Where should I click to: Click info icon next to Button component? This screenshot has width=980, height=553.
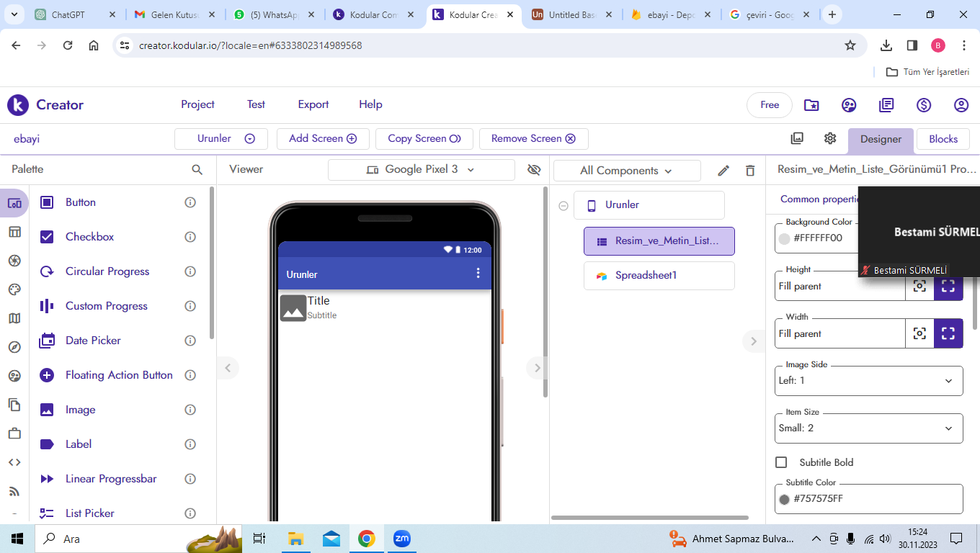click(190, 202)
